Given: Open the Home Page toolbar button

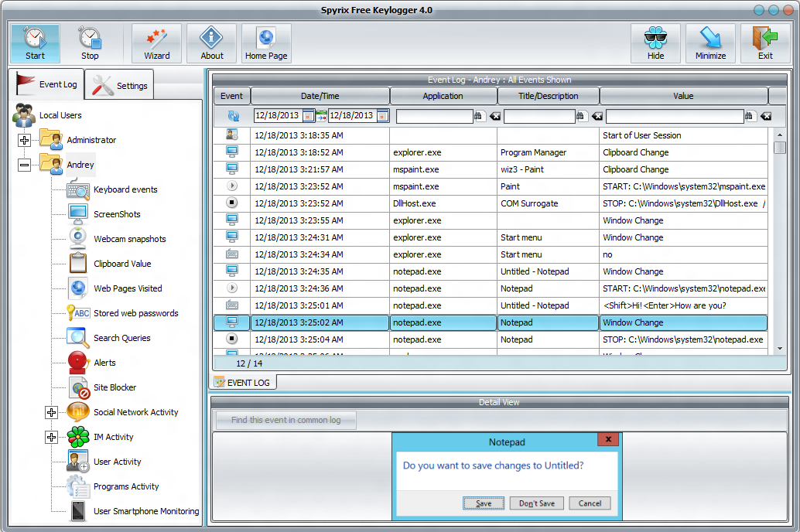Looking at the screenshot, I should coord(266,43).
